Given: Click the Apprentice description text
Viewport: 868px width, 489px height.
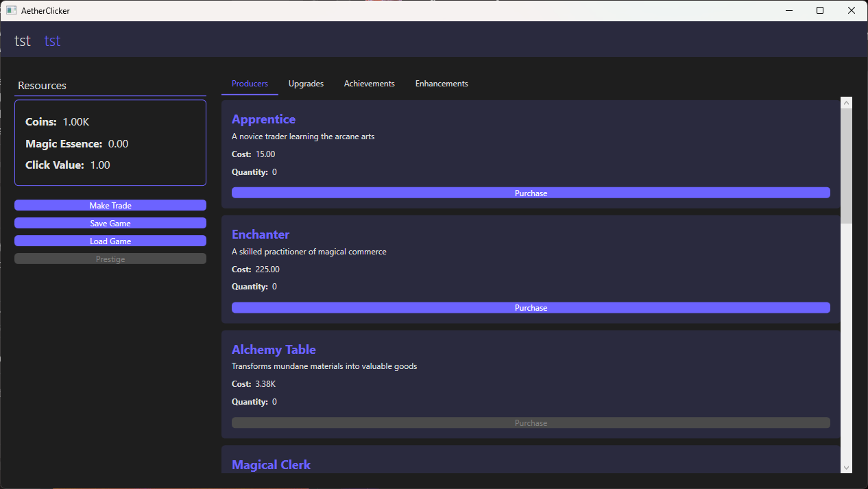Looking at the screenshot, I should pyautogui.click(x=303, y=136).
